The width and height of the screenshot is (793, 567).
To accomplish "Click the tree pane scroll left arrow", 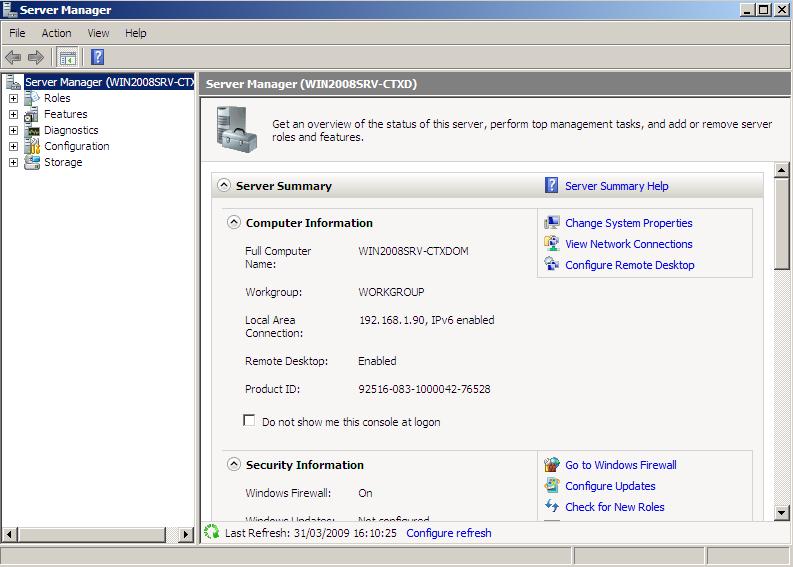I will tap(10, 534).
